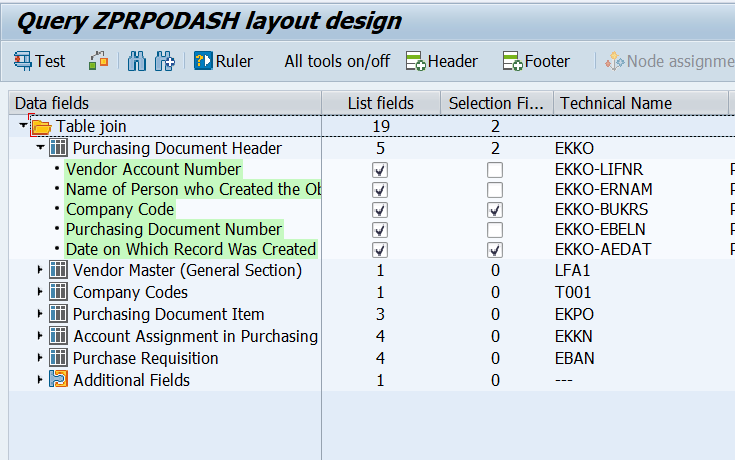Click the Find binoculars icon
The image size is (735, 460).
[137, 61]
